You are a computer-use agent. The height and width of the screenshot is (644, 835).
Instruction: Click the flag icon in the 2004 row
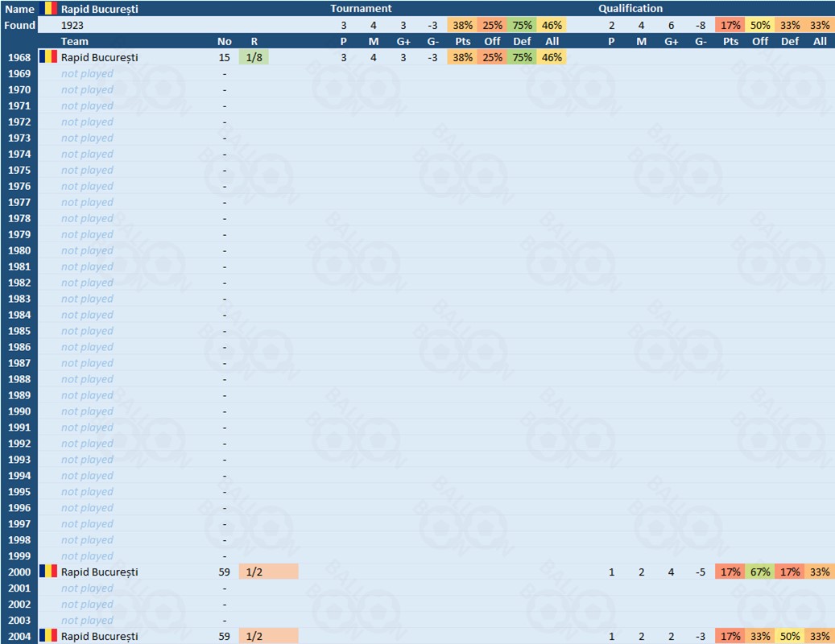pos(49,636)
